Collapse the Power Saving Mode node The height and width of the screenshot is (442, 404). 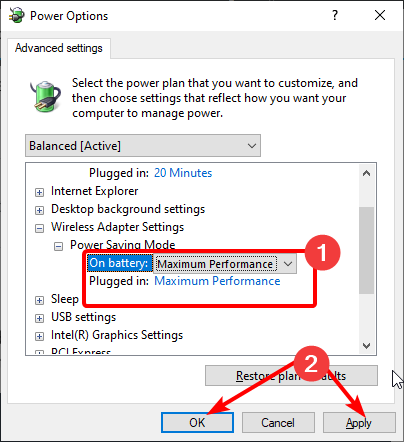pos(58,246)
